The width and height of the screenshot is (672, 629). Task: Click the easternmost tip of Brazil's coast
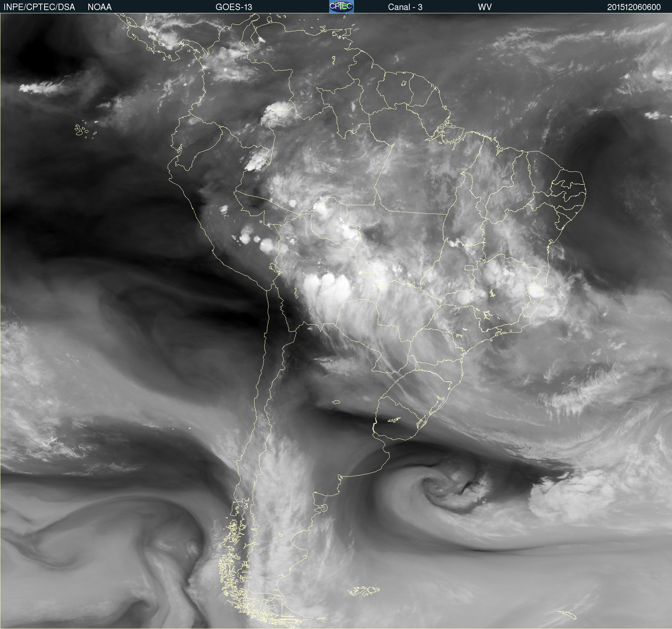coord(586,194)
